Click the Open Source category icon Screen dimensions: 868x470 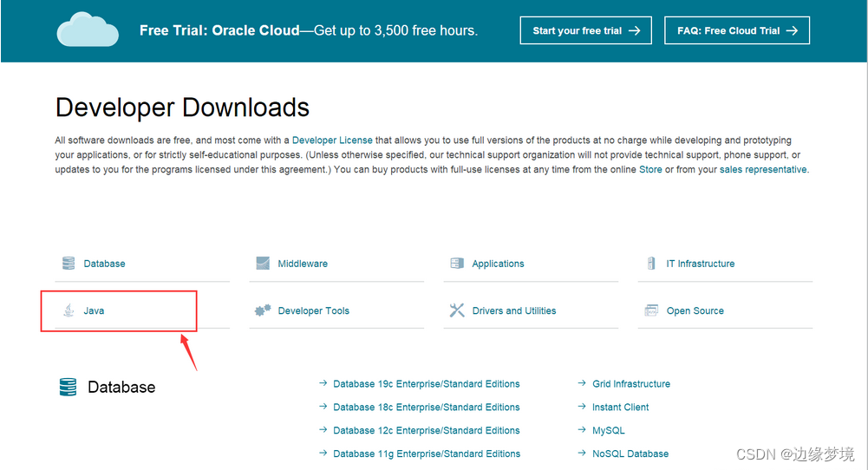tap(651, 310)
